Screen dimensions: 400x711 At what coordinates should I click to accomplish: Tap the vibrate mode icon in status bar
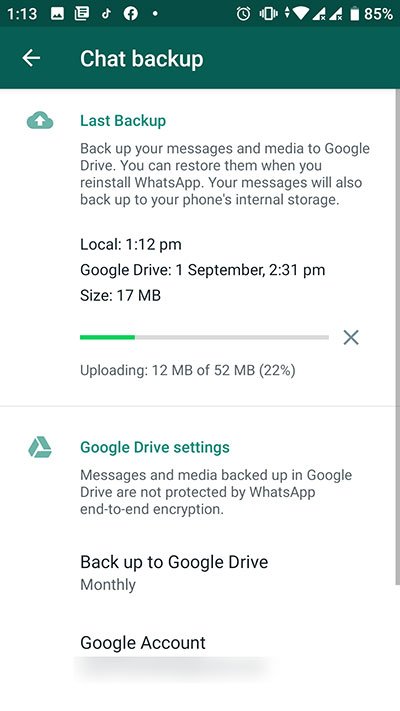click(x=268, y=14)
